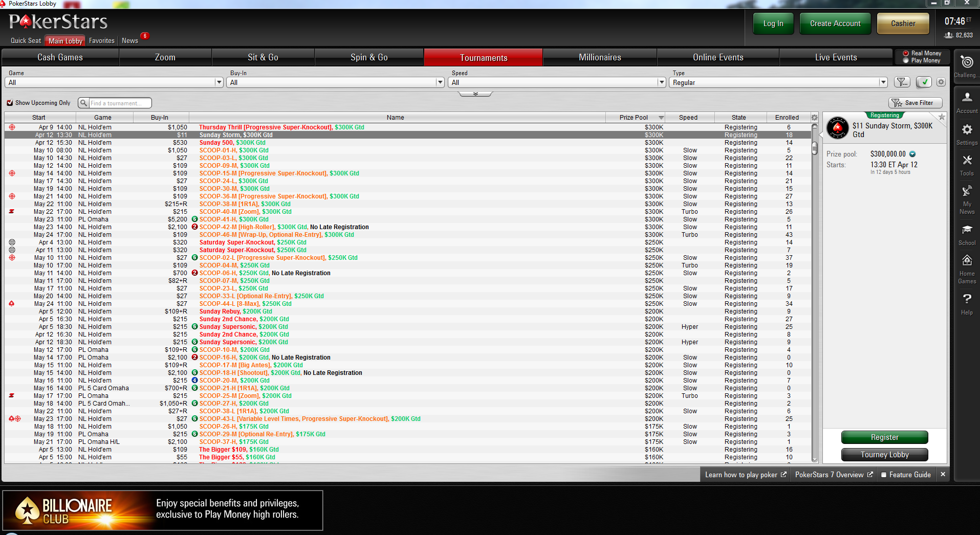This screenshot has width=980, height=535.
Task: Click the 6-max icon on SCOOP-02-L row
Action: tap(194, 257)
